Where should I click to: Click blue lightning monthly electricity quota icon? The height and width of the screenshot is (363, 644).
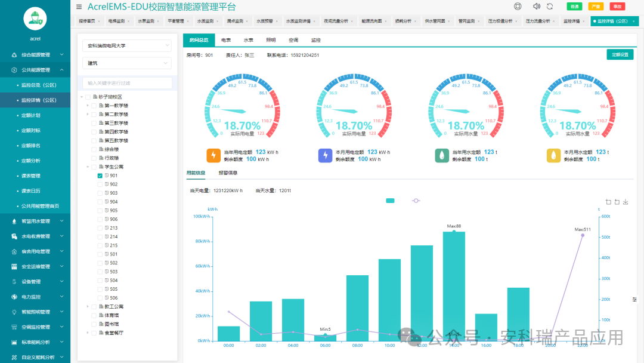tap(325, 156)
